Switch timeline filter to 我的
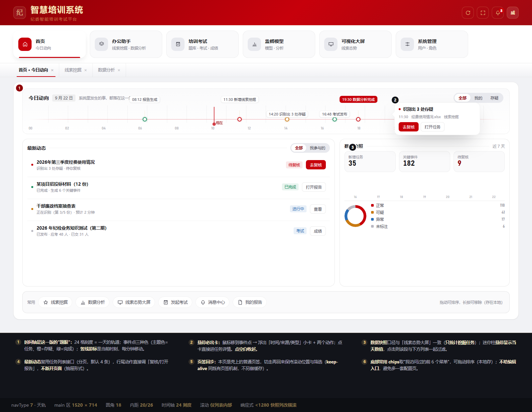The image size is (532, 412). click(478, 98)
